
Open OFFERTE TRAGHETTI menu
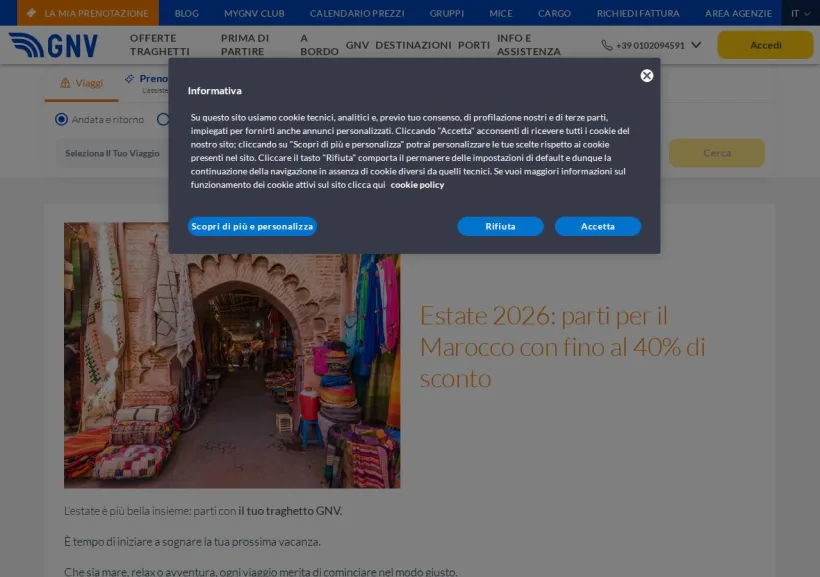[160, 45]
